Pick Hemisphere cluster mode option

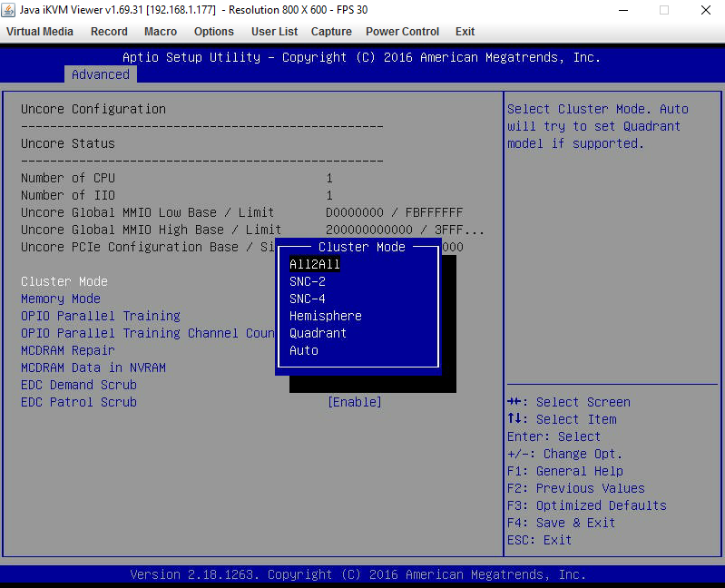(x=326, y=316)
